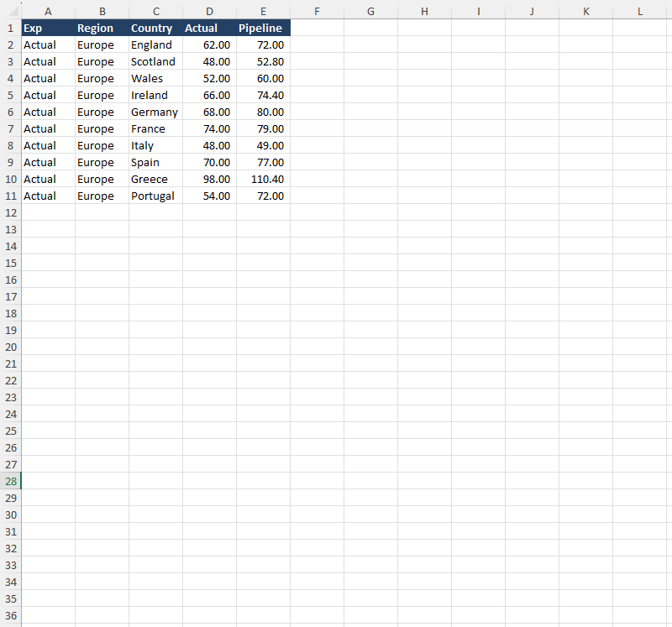
Task: Select column K header
Action: click(585, 12)
